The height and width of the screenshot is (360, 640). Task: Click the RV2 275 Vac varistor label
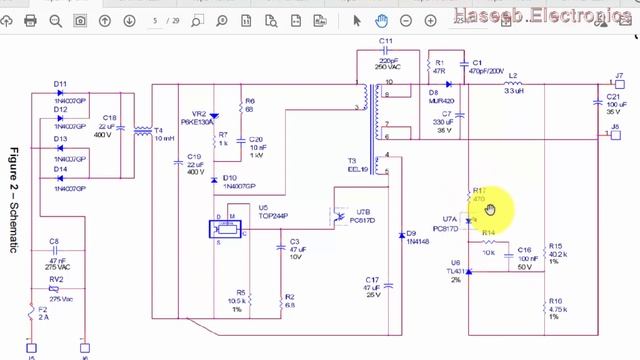[x=60, y=289]
